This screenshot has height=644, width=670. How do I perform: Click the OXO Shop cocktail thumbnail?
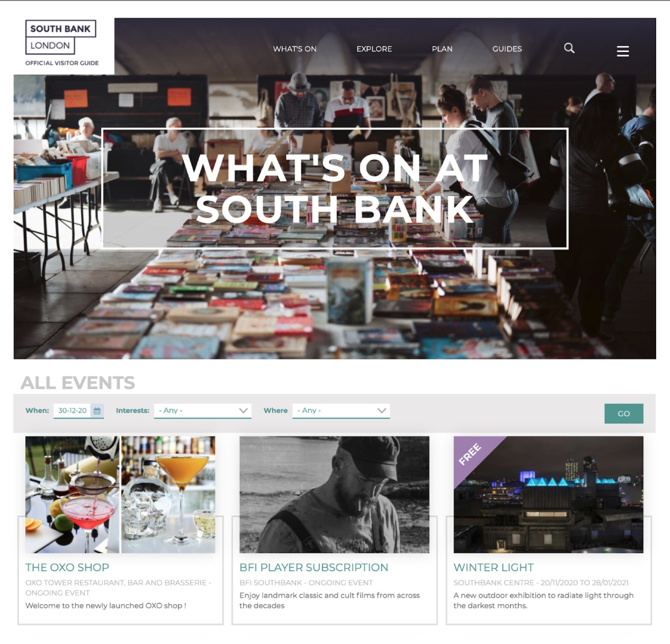120,495
